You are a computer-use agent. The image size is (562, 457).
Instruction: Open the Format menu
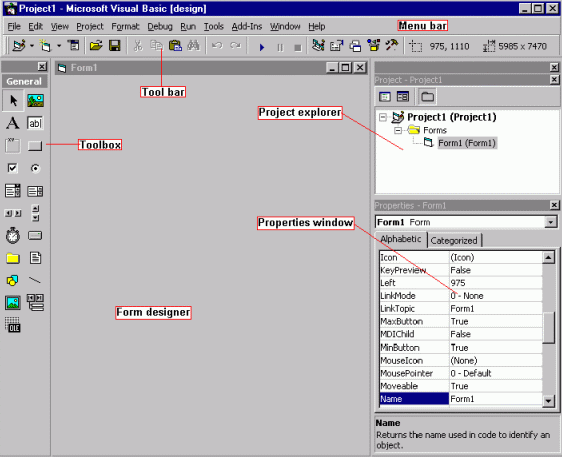point(125,27)
